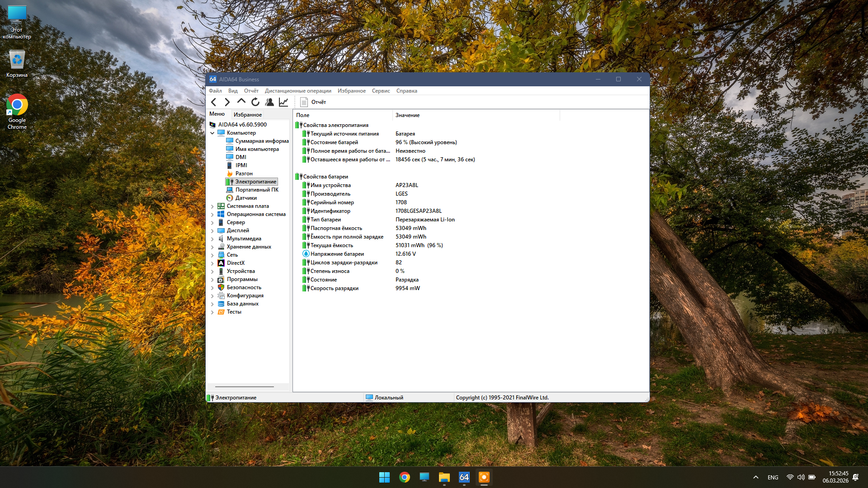Screen dimensions: 868x488
Task: Expand the Хранение данных node
Action: tap(212, 247)
